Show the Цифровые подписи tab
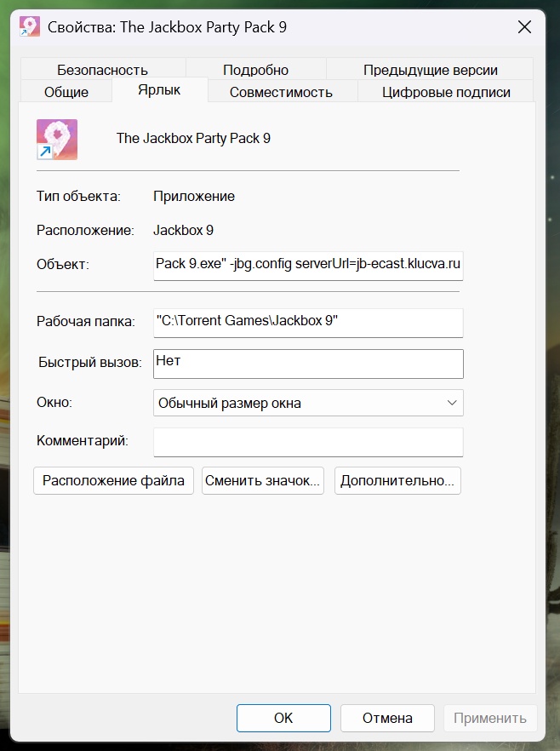The width and height of the screenshot is (560, 751). coord(446,92)
